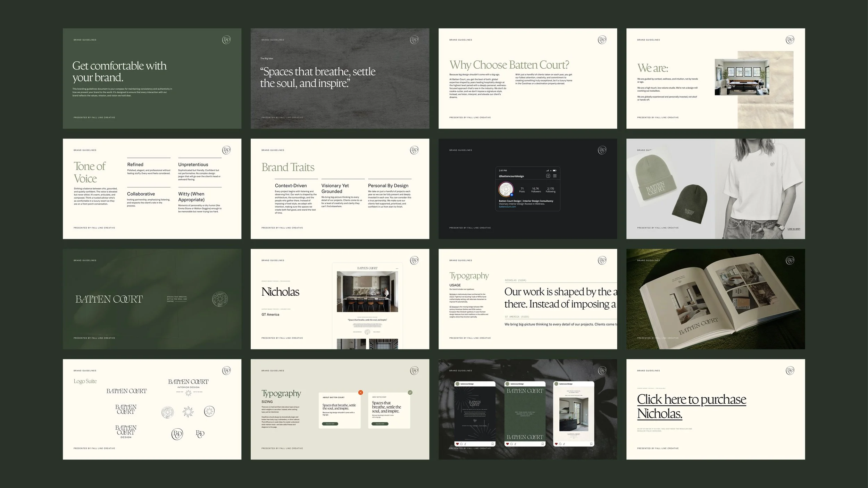Click the green checkmark icon on typography card
The image size is (868, 488).
410,393
